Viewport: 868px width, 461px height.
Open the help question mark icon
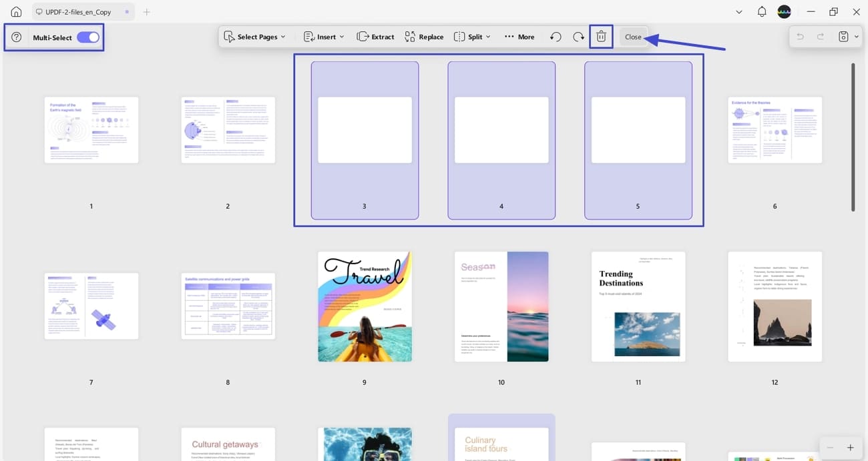[x=16, y=37]
